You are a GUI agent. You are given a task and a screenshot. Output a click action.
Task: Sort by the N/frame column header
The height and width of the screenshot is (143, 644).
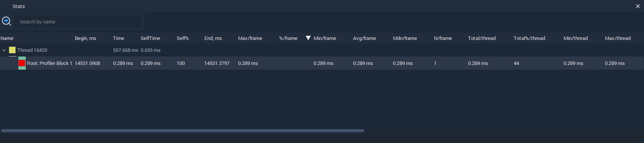[x=449, y=38]
